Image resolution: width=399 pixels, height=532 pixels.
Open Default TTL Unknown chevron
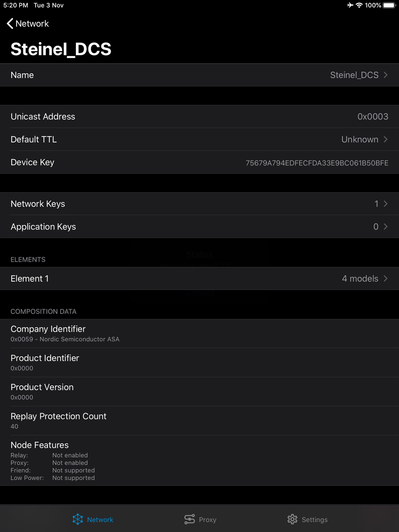tap(385, 139)
